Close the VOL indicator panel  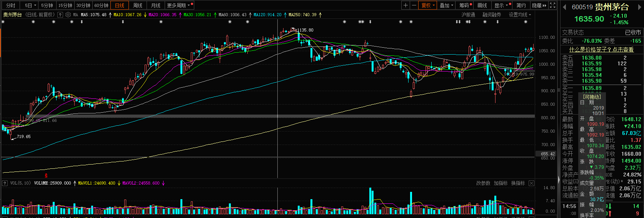531,183
